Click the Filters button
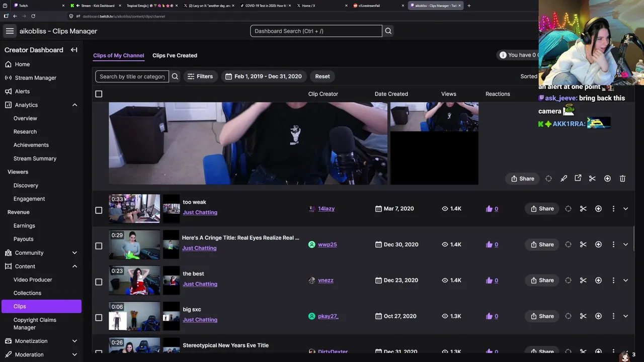This screenshot has width=644, height=362. [x=200, y=76]
